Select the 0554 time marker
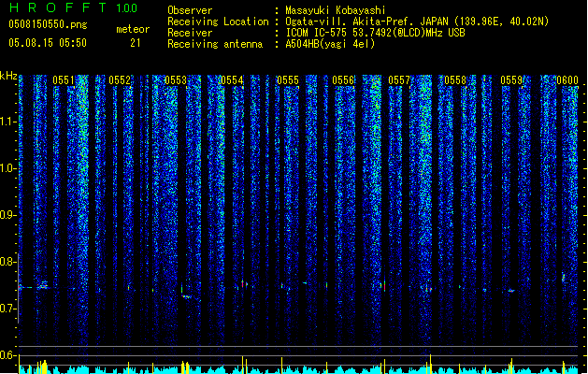This screenshot has width=588, height=374. [x=232, y=80]
